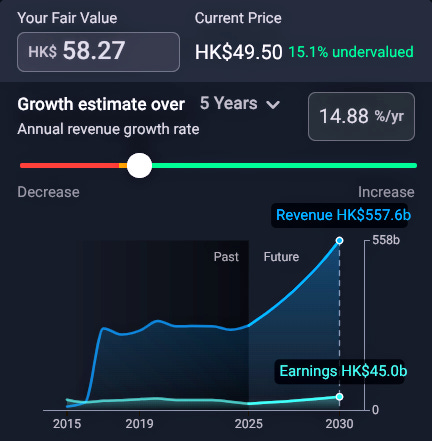Click the 558b y-axis label
Image resolution: width=432 pixels, height=441 pixels.
pyautogui.click(x=386, y=240)
